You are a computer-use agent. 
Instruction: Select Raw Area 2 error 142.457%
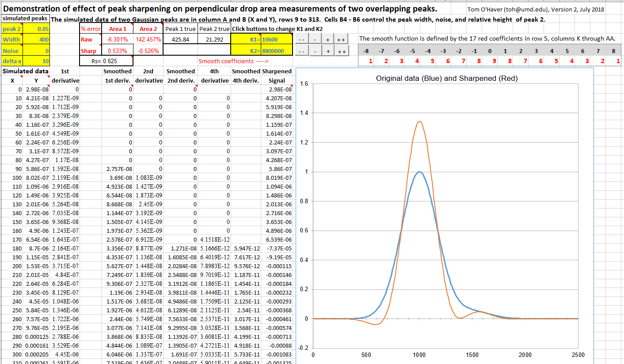coord(148,39)
